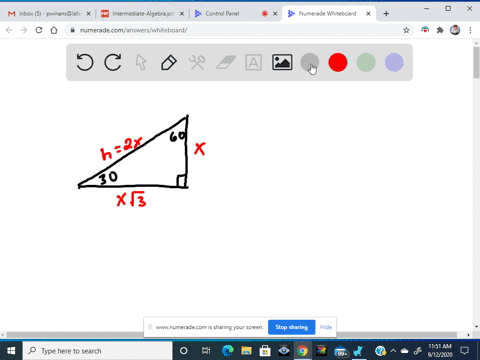This screenshot has height=360, width=480.
Task: Insert an image onto the whiteboard
Action: 282,62
